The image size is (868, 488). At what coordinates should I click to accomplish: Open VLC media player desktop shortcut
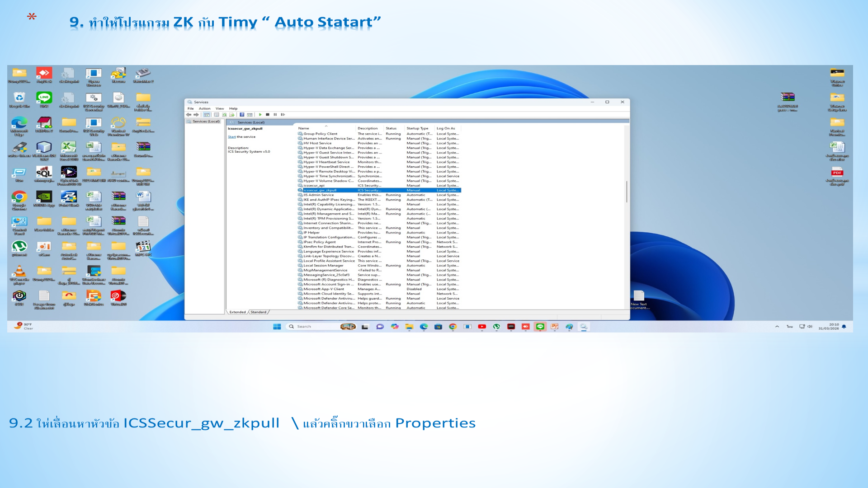pos(19,275)
